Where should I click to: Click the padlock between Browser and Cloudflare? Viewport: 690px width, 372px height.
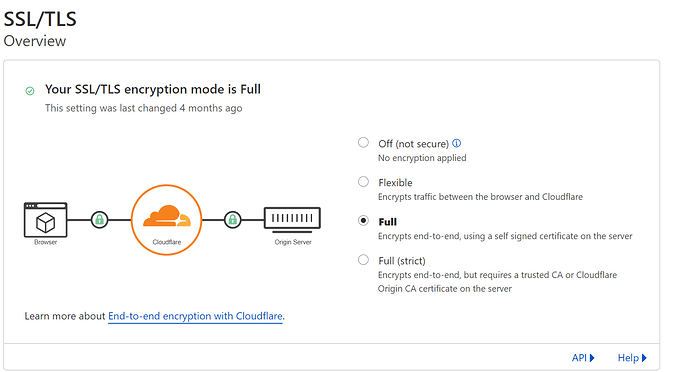pyautogui.click(x=99, y=219)
